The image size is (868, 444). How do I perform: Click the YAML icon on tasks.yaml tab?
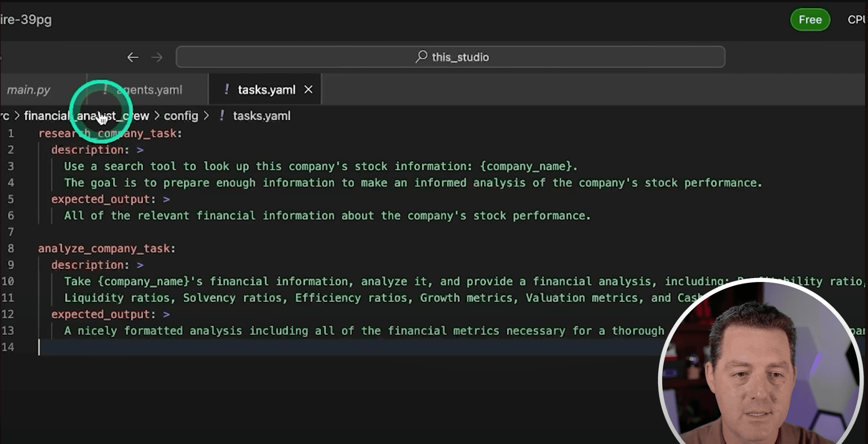tap(227, 89)
